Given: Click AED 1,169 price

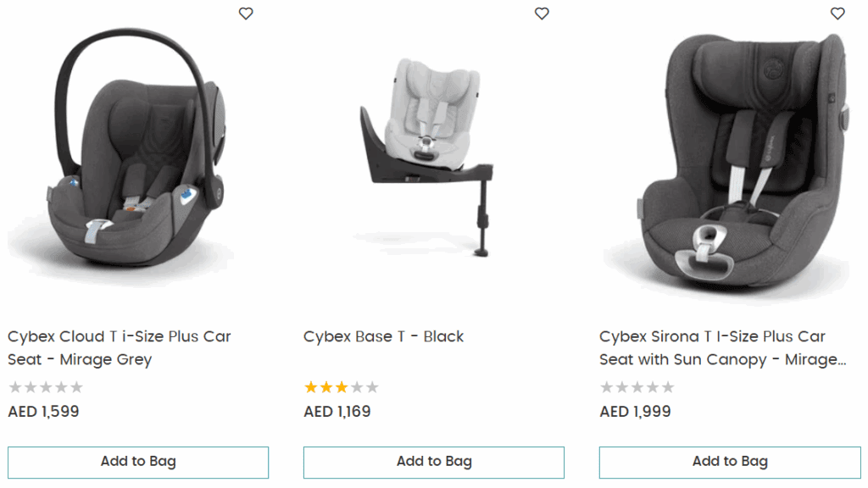Looking at the screenshot, I should coord(337,412).
